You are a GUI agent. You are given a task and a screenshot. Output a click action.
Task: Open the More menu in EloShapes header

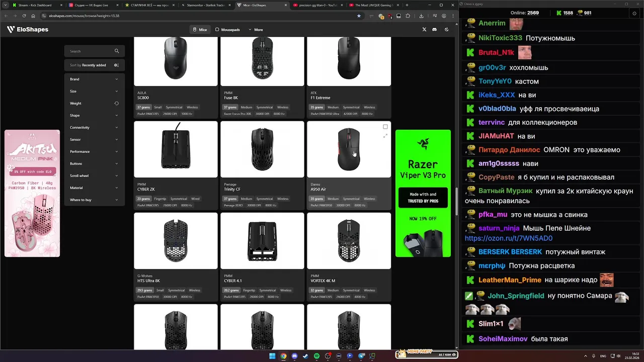coord(256,30)
